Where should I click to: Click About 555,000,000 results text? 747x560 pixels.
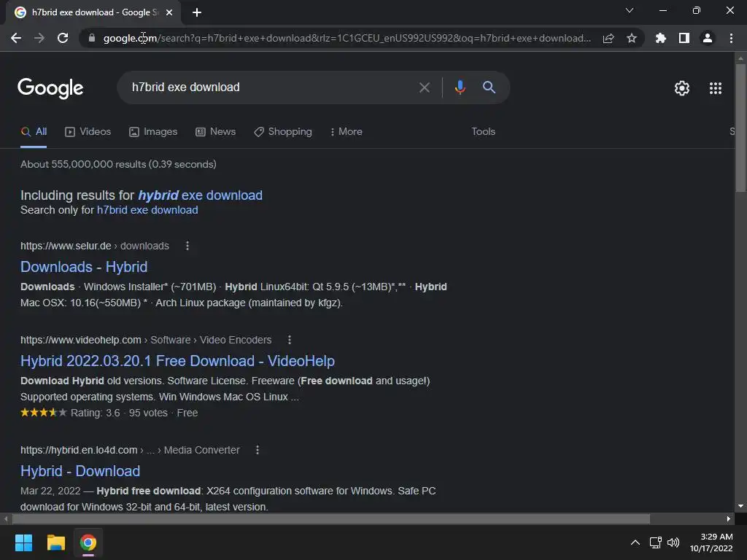coord(118,164)
